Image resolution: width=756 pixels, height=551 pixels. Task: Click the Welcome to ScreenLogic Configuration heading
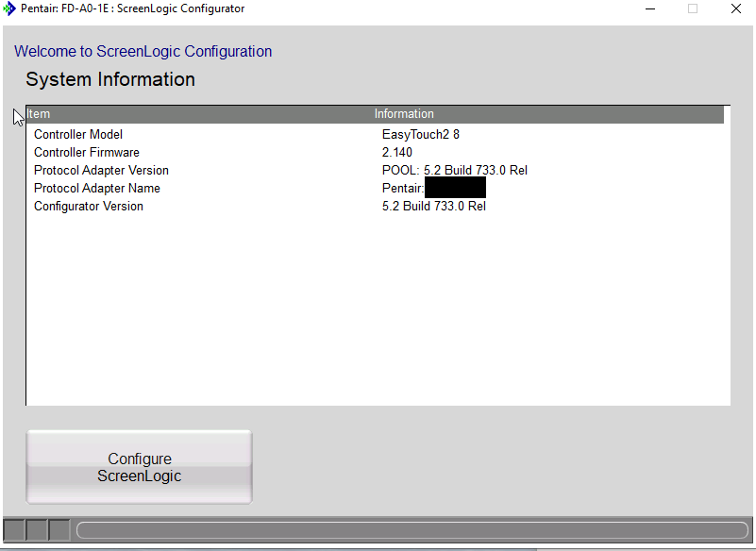tap(143, 51)
